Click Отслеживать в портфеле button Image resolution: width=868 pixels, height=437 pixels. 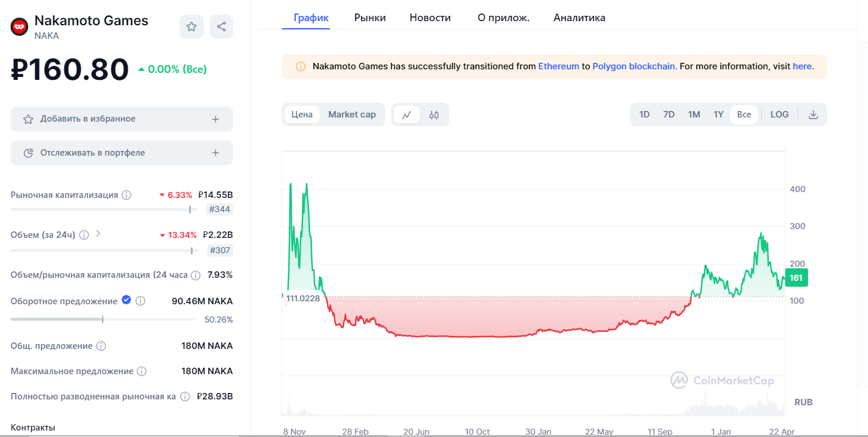pos(122,153)
